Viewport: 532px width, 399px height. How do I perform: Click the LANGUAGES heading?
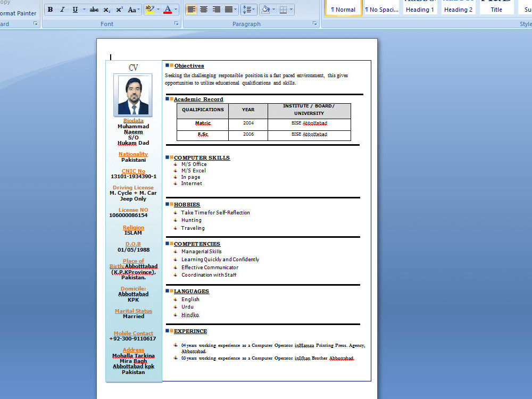(x=192, y=292)
